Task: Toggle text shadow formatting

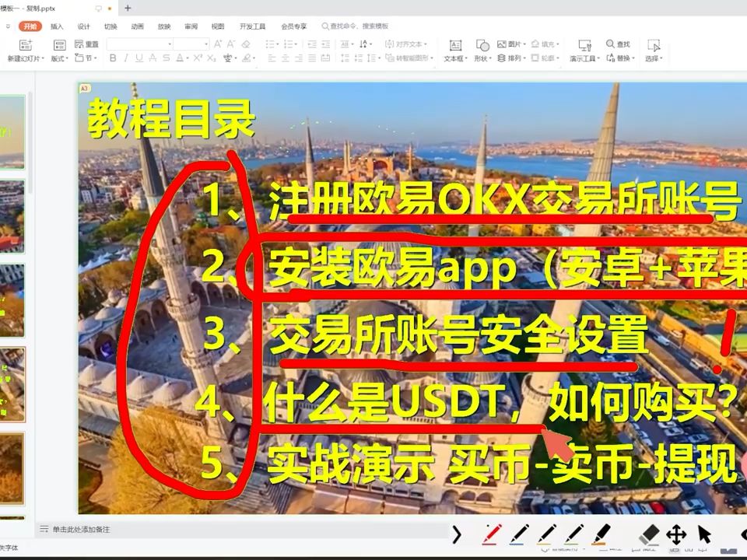Action: point(153,58)
